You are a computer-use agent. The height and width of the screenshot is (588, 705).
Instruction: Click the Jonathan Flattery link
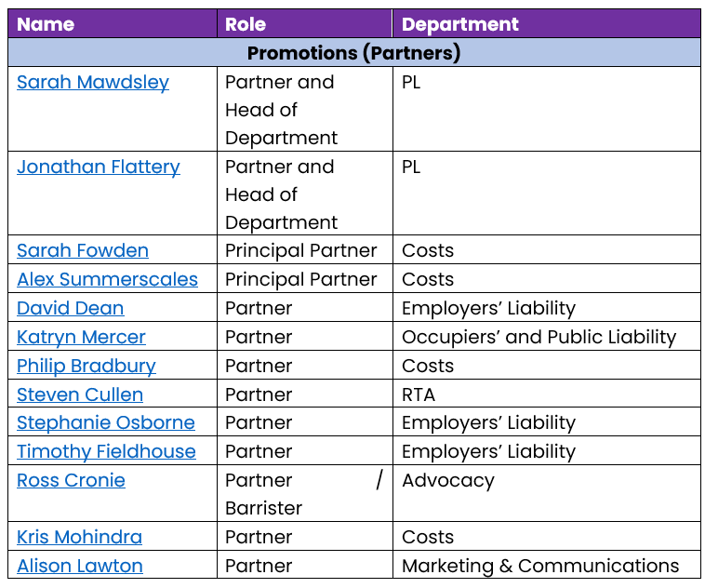99,167
